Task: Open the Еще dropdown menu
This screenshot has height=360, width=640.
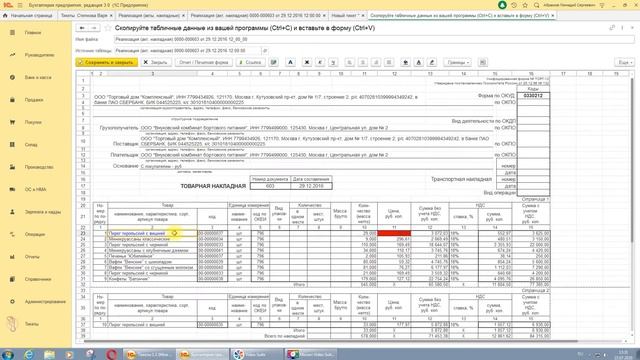Action: 624,62
